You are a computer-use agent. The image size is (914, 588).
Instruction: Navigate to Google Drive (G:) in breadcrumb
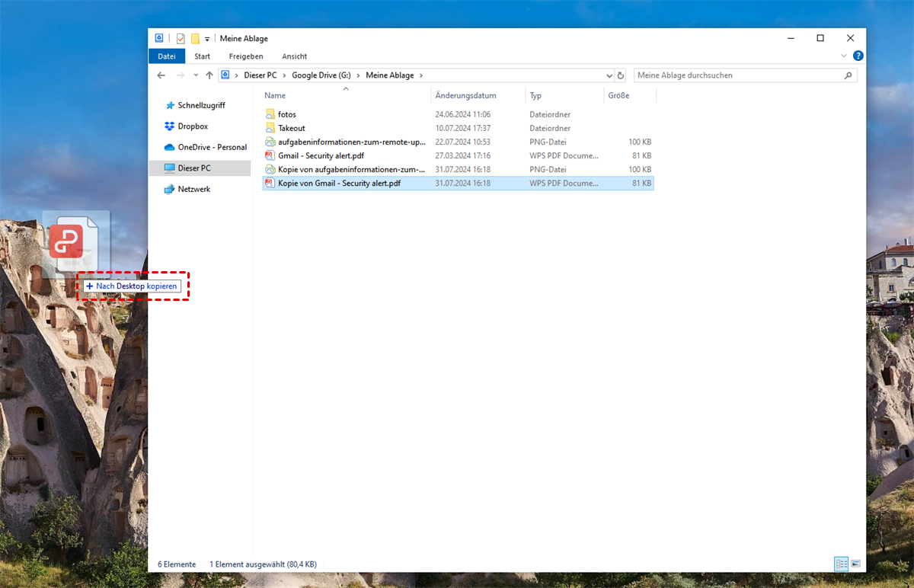[321, 75]
